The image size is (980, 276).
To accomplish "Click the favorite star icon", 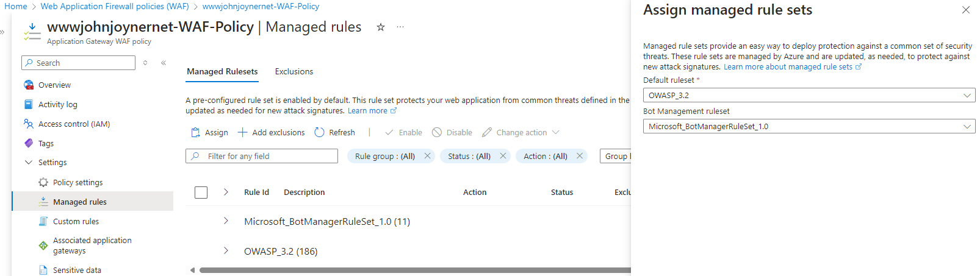I will (x=381, y=27).
